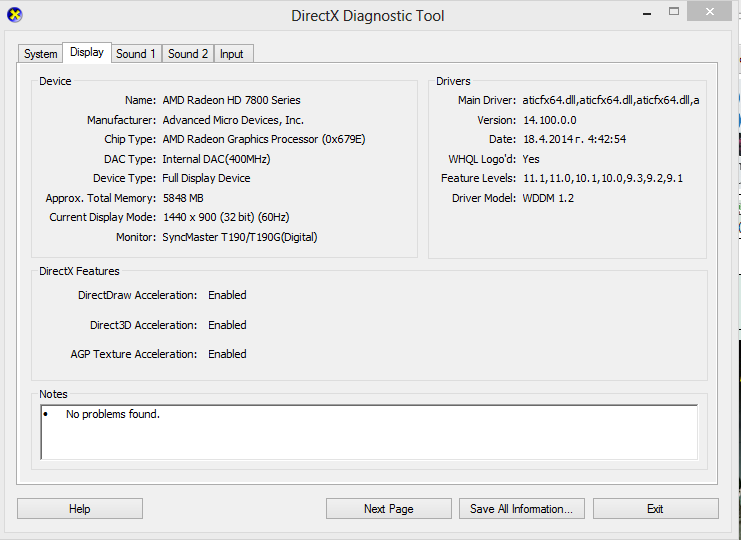This screenshot has height=540, width=741.
Task: Click the Next Page button
Action: 388,509
